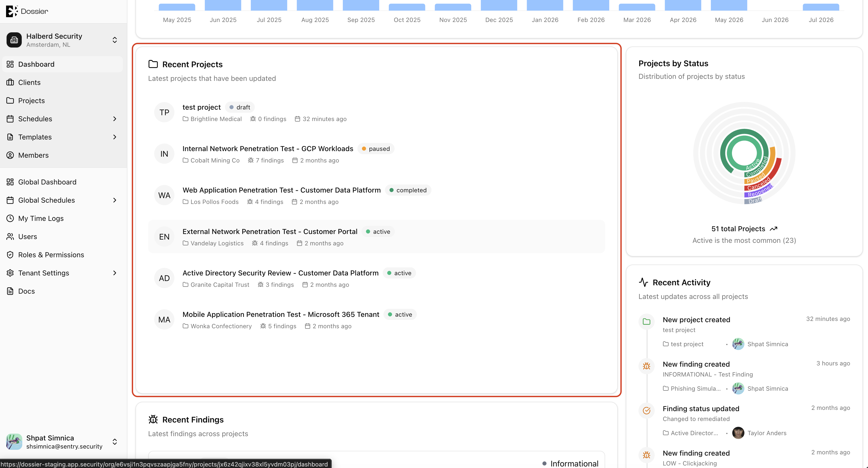Open Web Application Penetration Test - Customer Data Platform

click(x=376, y=195)
